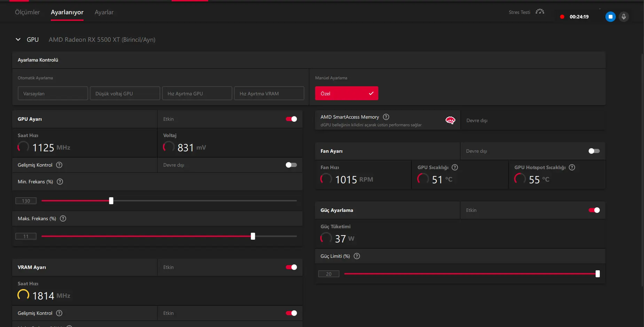The image size is (644, 327).
Task: Choose the Hız Aşırtma VRAM preset
Action: coord(269,93)
